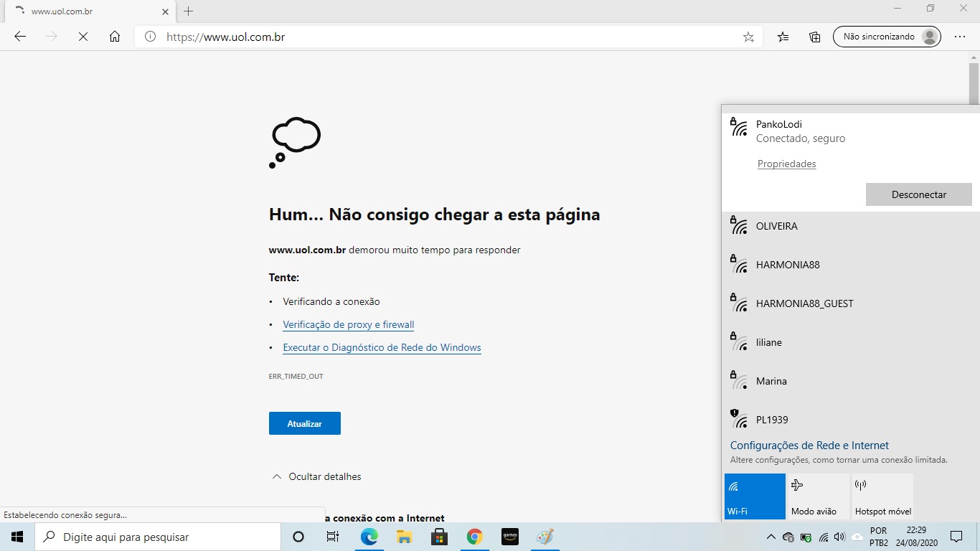Select the Marina Wi-Fi network
Screen dimensions: 980x551
tap(850, 381)
